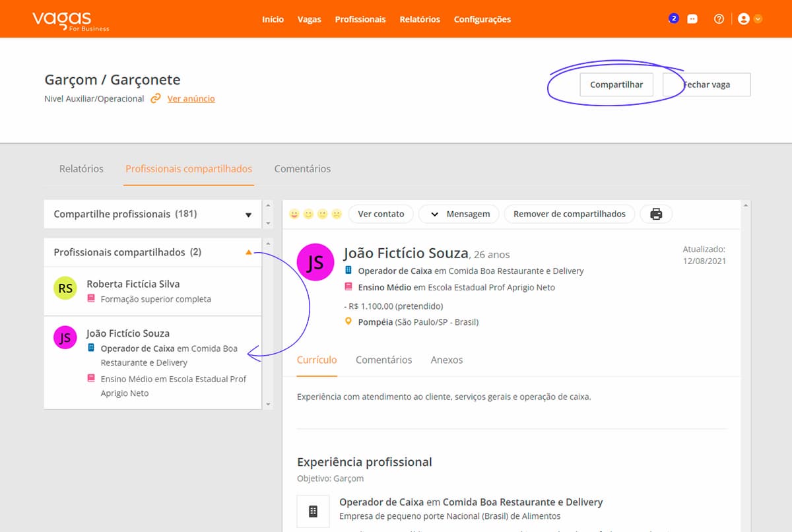Open the help question mark icon
Screen dimensions: 792x532
click(x=719, y=19)
